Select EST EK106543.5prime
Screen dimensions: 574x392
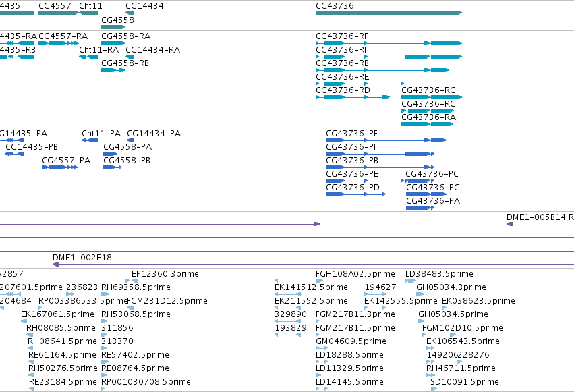430,348
